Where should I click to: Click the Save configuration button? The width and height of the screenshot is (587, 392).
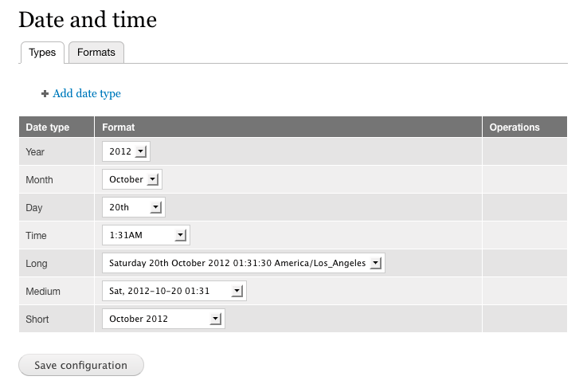[x=81, y=365]
